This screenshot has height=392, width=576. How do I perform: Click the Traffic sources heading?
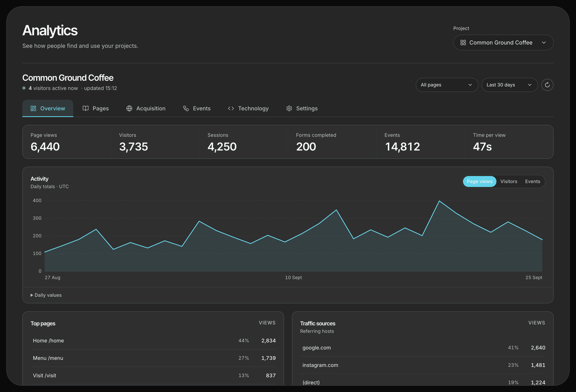click(x=318, y=323)
